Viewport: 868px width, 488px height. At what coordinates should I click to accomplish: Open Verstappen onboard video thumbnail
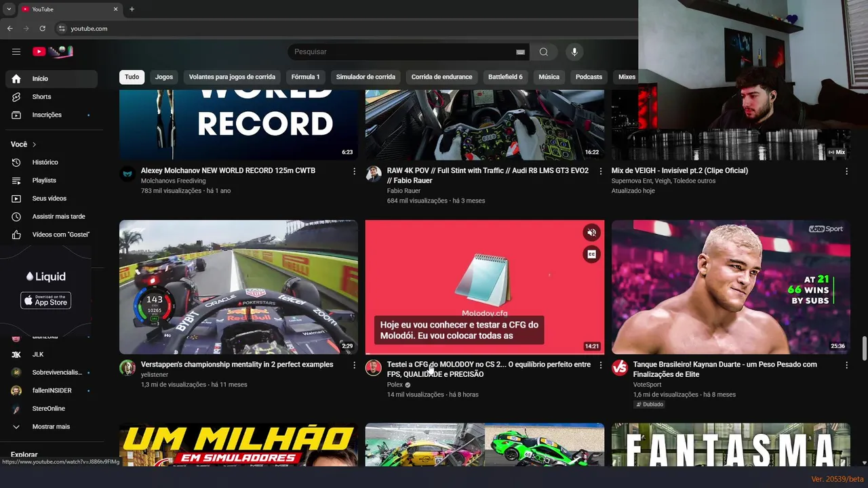pos(239,287)
